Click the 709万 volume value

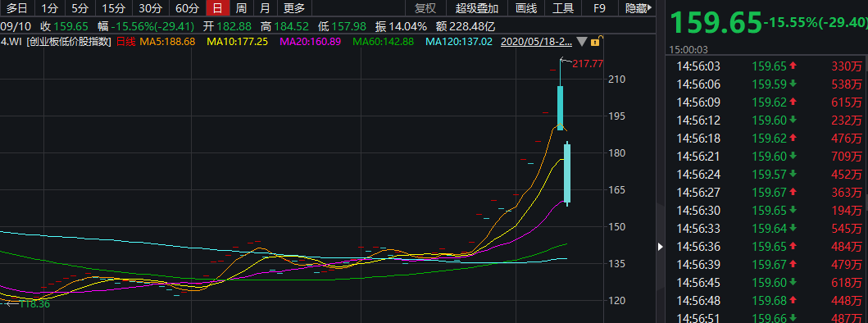pyautogui.click(x=847, y=157)
